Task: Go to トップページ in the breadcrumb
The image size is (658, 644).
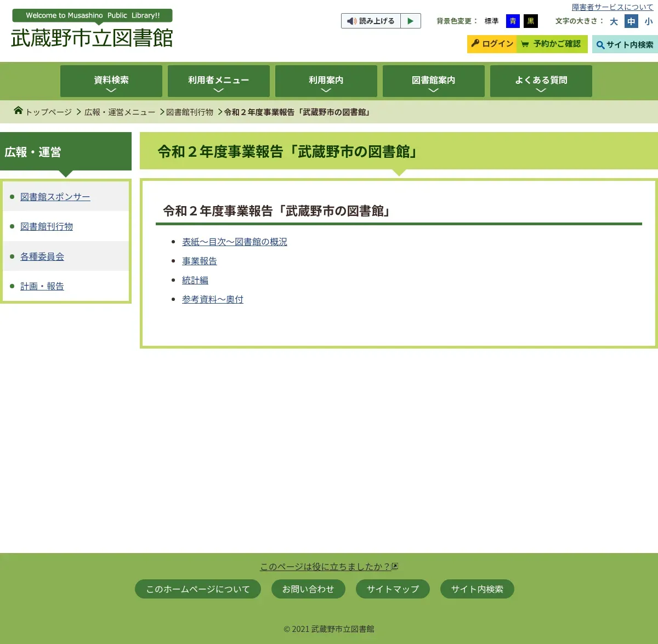Action: point(48,112)
